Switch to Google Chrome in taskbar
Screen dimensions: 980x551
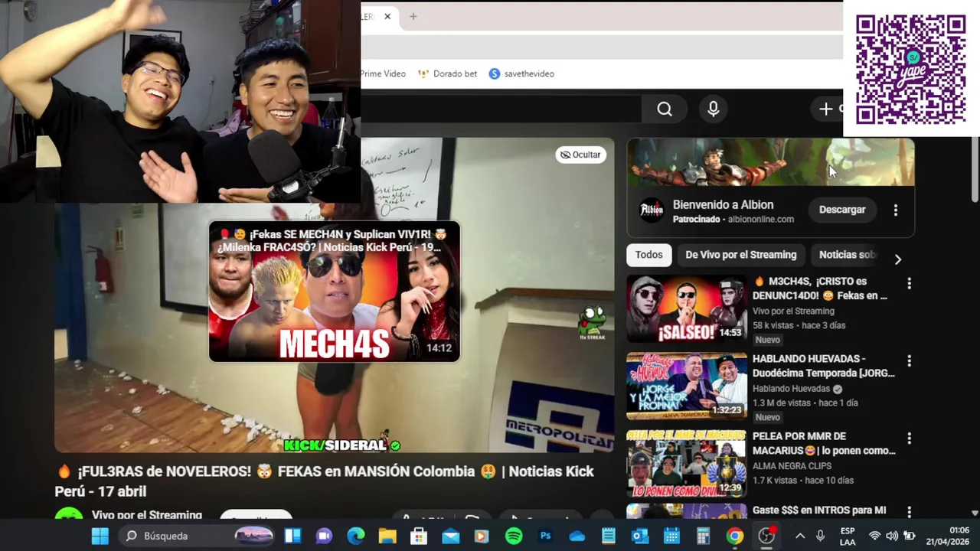pos(734,536)
